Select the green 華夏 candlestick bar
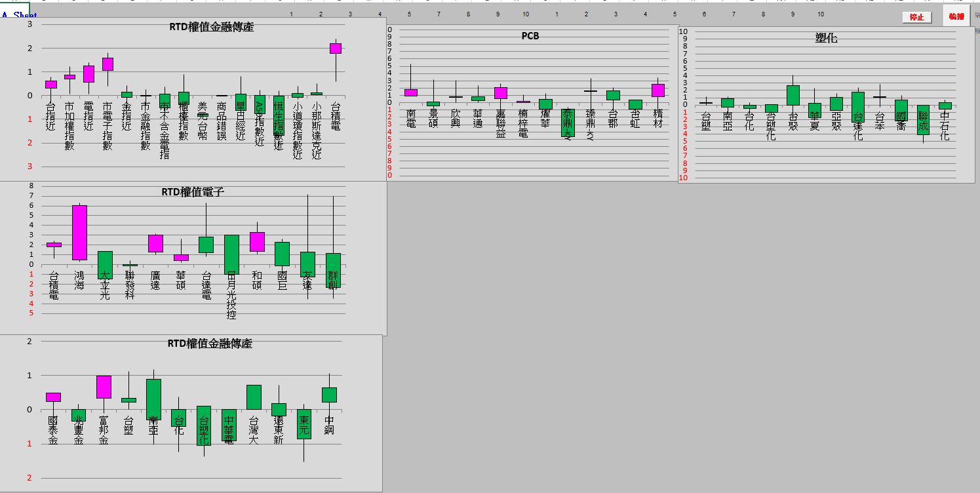The image size is (980, 493). click(x=814, y=110)
